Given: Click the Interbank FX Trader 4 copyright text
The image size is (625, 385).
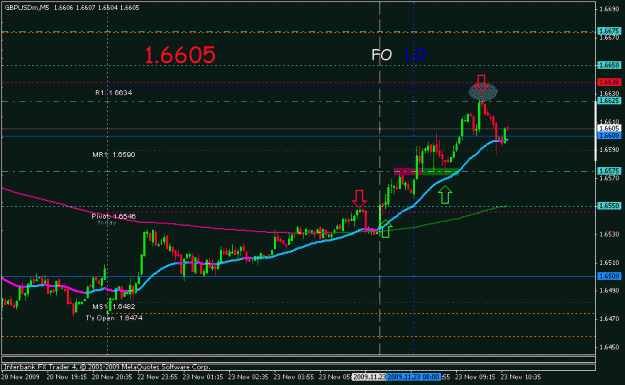Looking at the screenshot, I should pos(107,367).
